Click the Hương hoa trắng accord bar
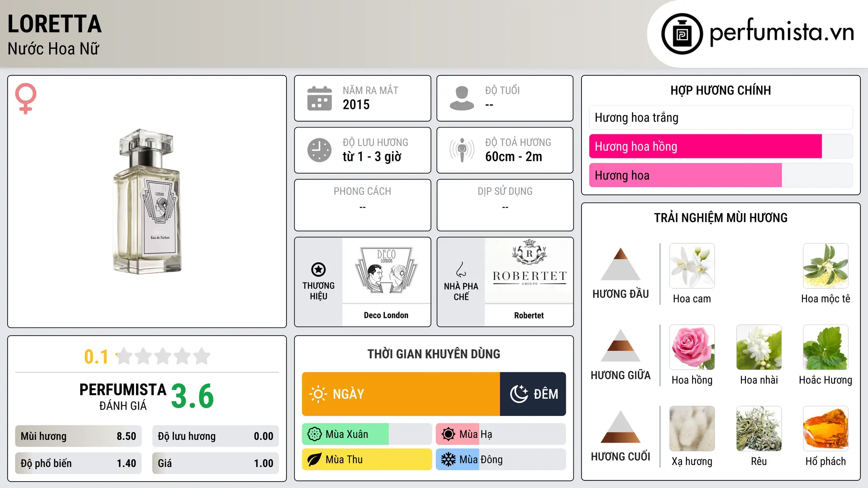Viewport: 868px width, 488px height. tap(721, 117)
